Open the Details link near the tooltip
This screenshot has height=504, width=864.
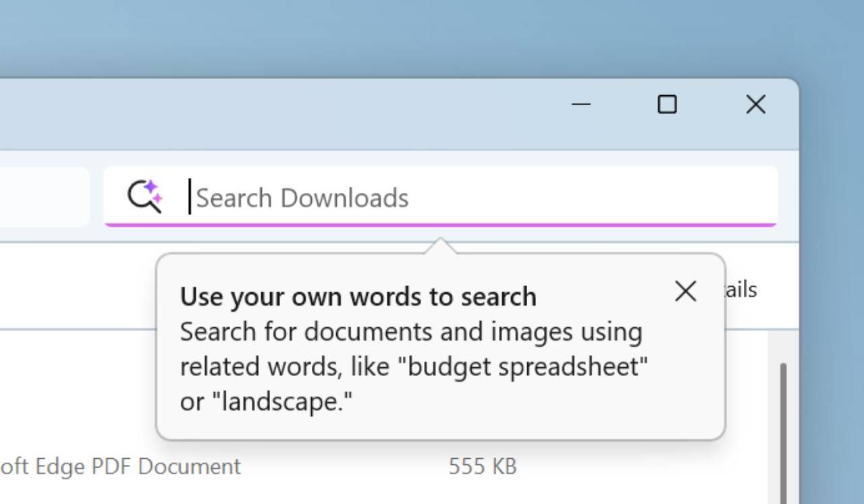[741, 289]
